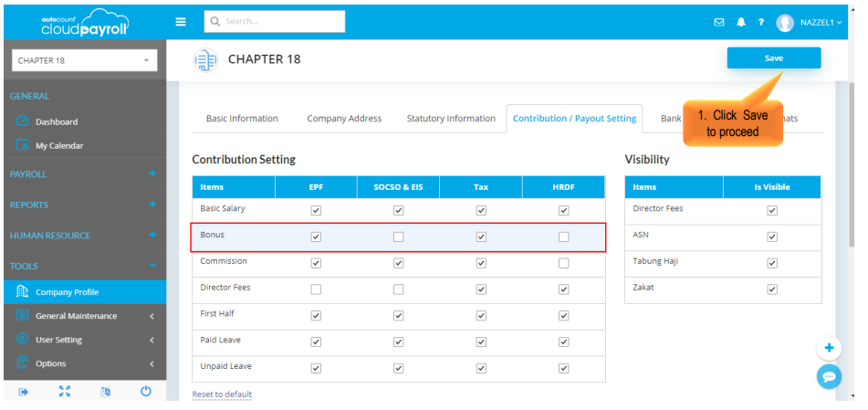Open Dashboard in the sidebar
The height and width of the screenshot is (410, 868).
click(57, 121)
